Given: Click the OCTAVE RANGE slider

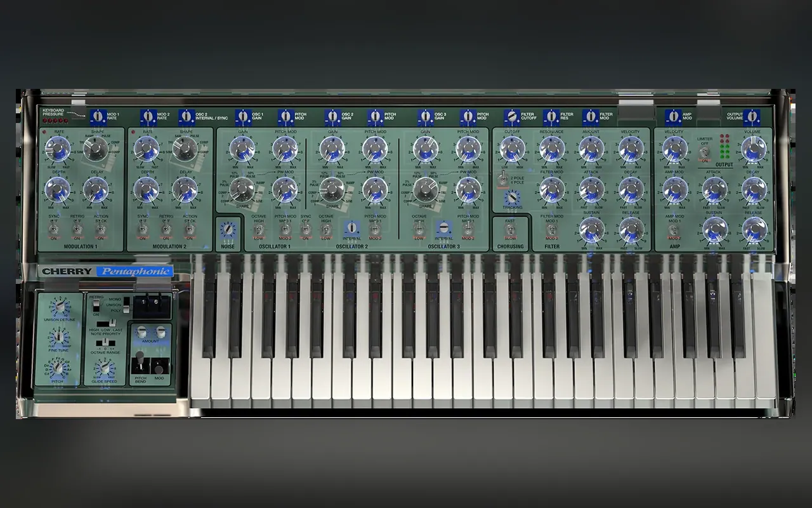Looking at the screenshot, I should [x=106, y=343].
